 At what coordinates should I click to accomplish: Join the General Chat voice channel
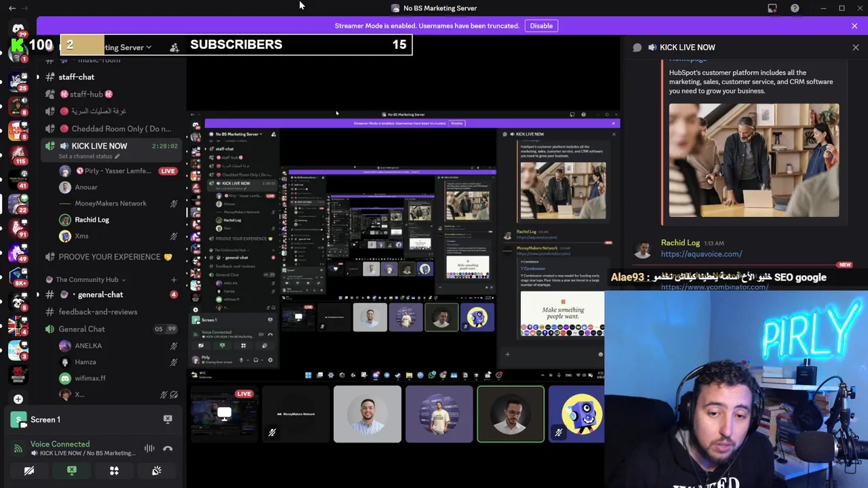coord(112,329)
